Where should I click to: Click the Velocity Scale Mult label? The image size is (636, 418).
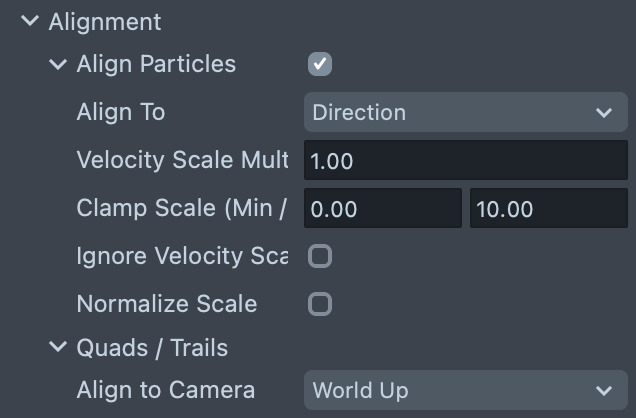[x=182, y=161]
